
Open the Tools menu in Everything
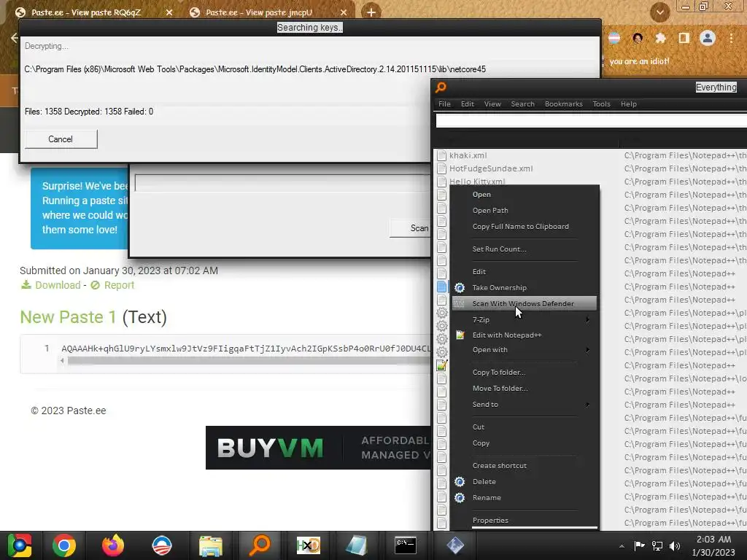tap(601, 104)
